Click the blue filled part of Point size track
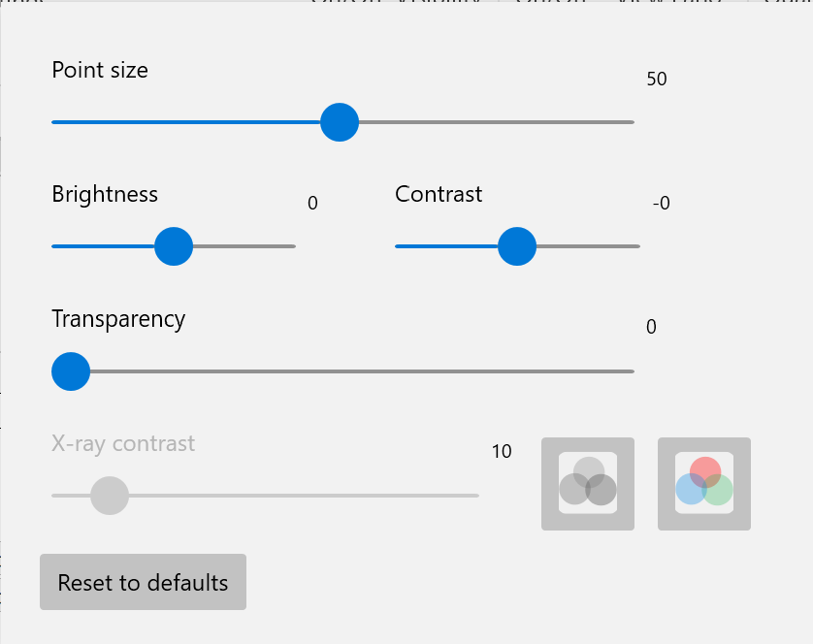813x644 pixels. (x=184, y=122)
